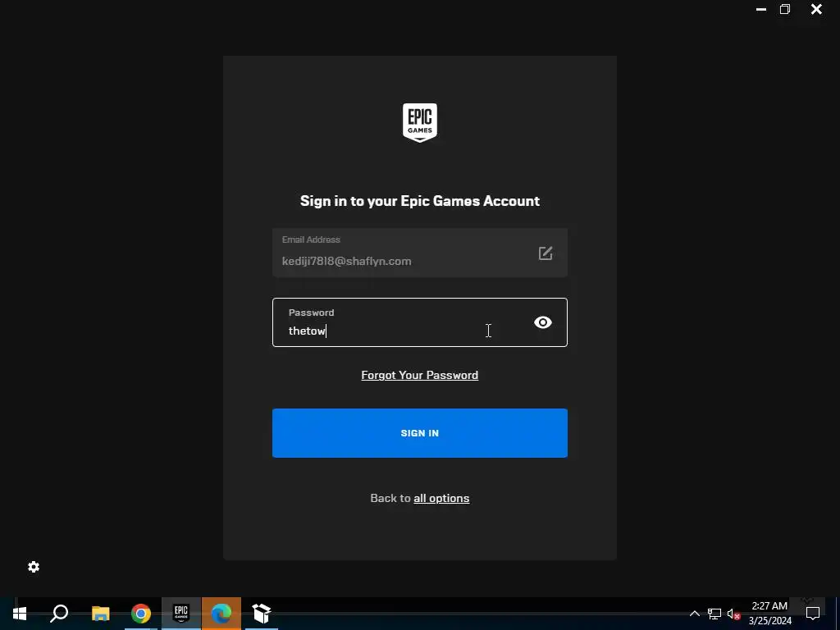Select Epic Games Launcher taskbar icon
The image size is (840, 630).
point(181,614)
